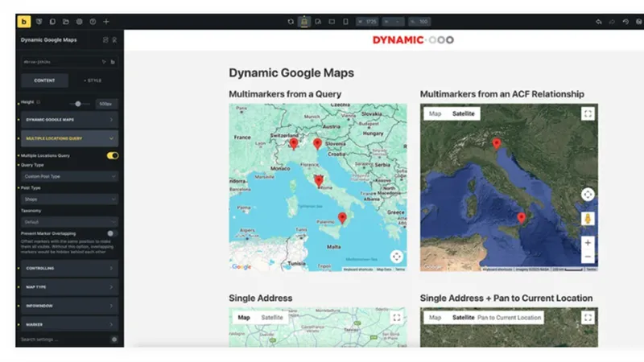Click Pan to Current Location button
The width and height of the screenshot is (644, 362).
click(510, 318)
